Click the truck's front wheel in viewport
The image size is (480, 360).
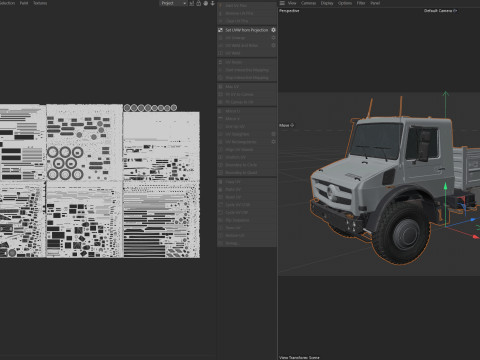[402, 233]
